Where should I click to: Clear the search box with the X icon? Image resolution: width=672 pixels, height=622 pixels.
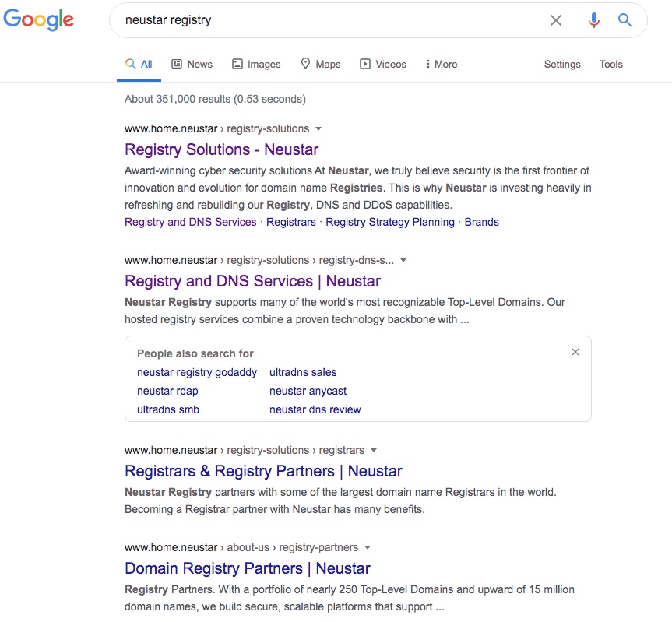pos(556,20)
